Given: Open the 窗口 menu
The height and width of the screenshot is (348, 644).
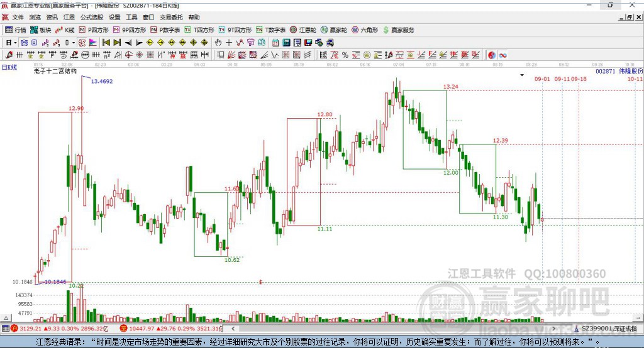Looking at the screenshot, I should point(148,17).
